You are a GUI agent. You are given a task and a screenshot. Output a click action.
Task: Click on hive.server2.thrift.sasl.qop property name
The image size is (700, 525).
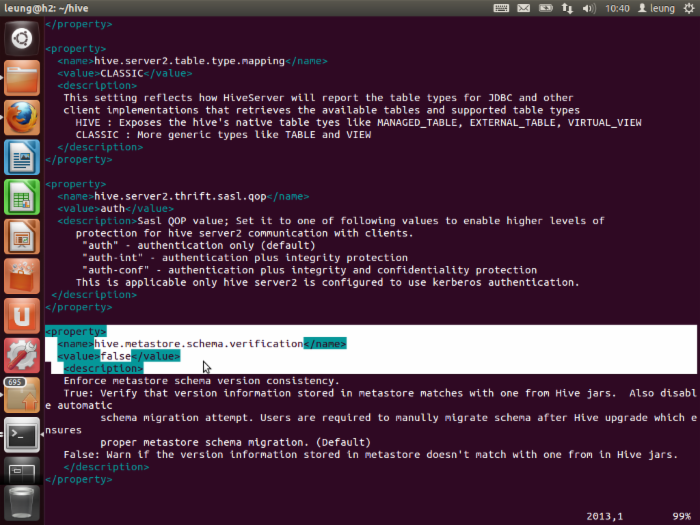[x=180, y=196]
